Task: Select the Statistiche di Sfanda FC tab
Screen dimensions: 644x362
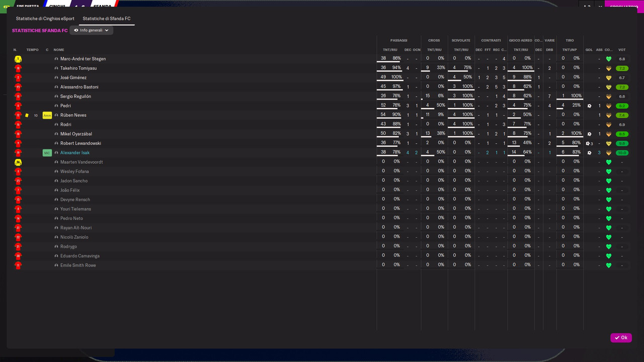Action: (x=107, y=19)
